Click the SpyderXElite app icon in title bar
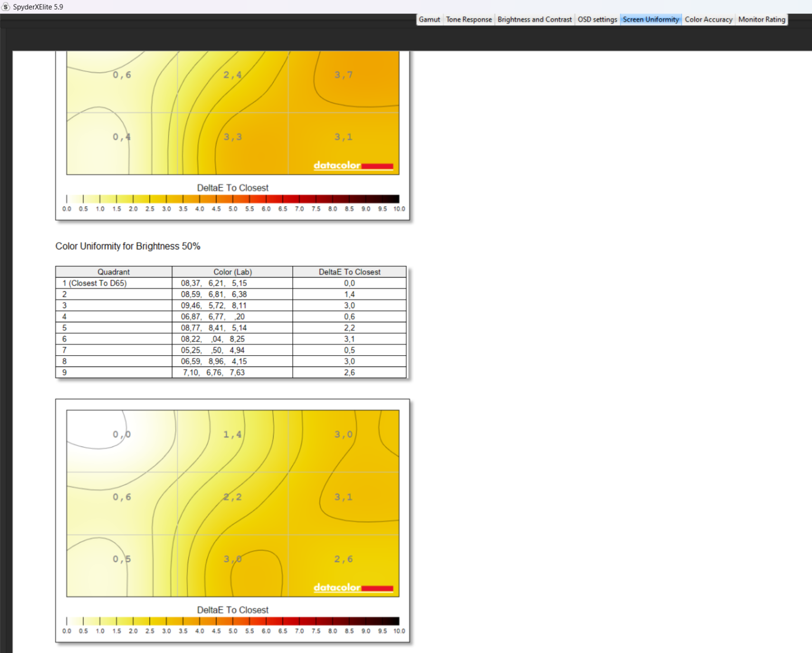812x653 pixels. click(6, 7)
